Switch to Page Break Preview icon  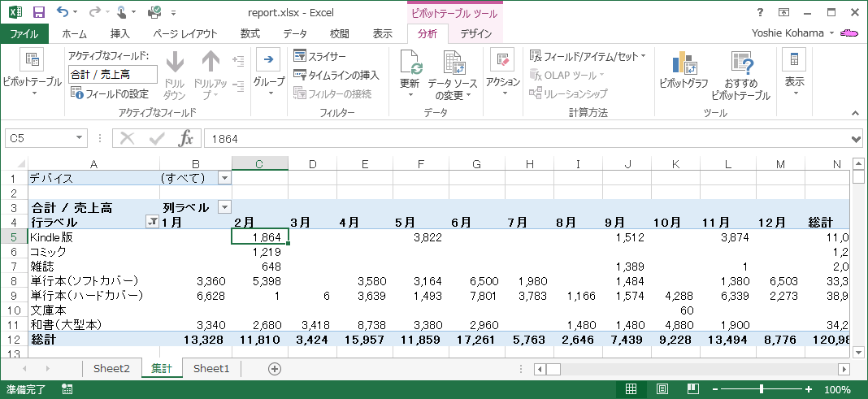[693, 389]
